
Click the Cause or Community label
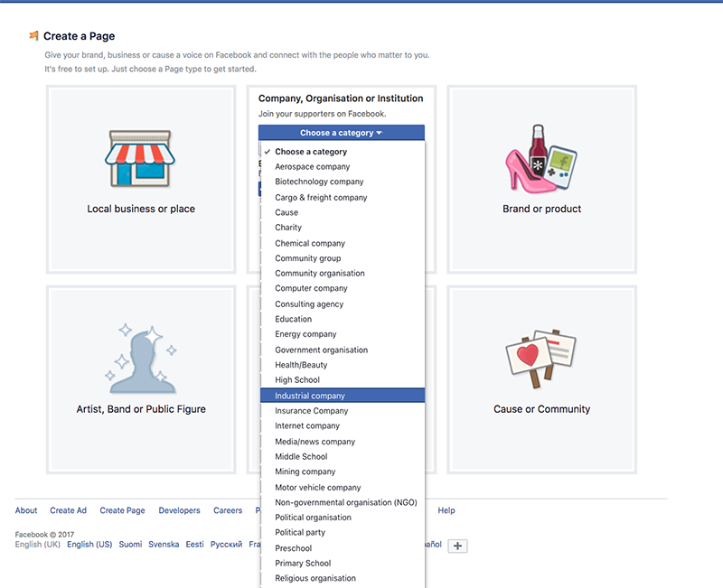pos(541,409)
